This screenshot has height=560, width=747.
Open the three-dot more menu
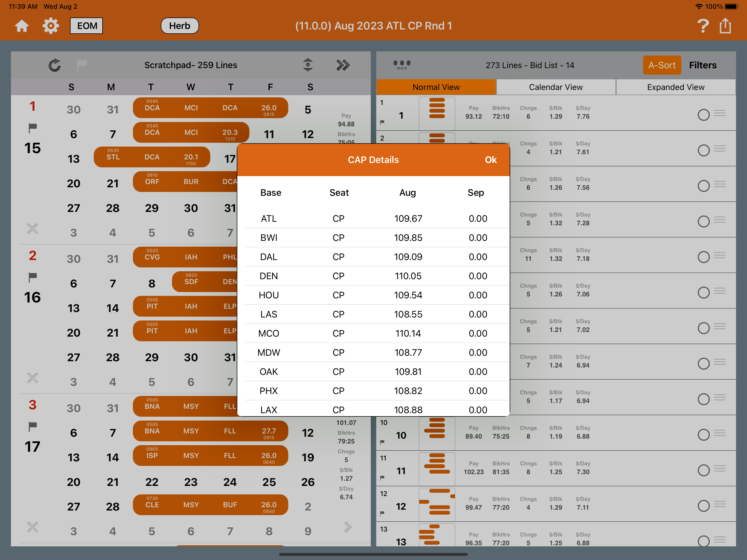[402, 64]
